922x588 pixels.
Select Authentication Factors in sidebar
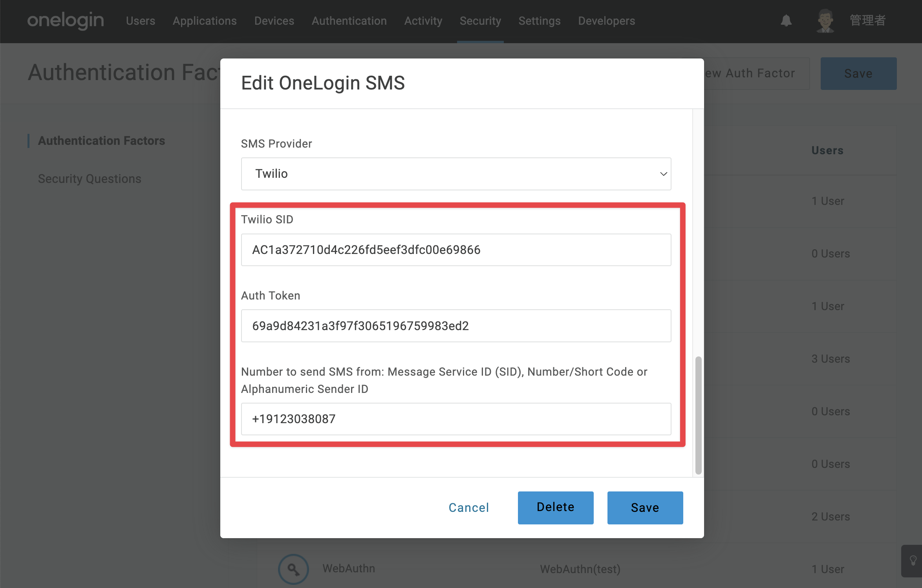tap(101, 141)
